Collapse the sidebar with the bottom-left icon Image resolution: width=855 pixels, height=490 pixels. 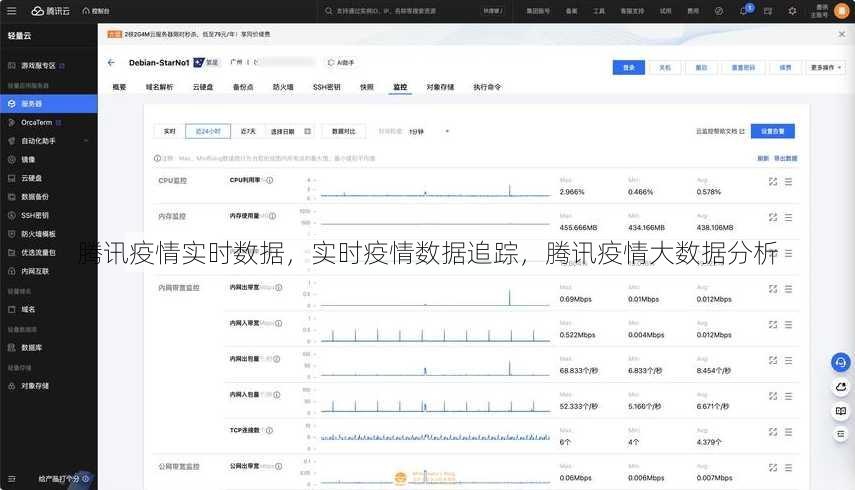tap(11, 479)
